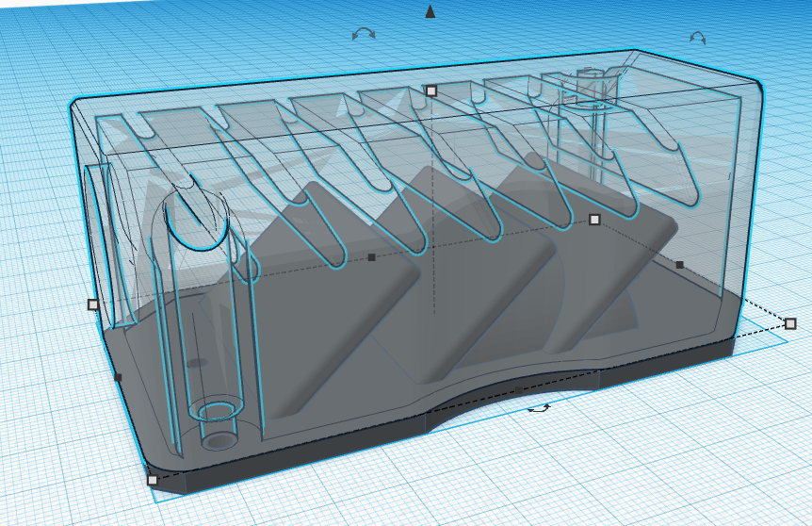Click the top-right curved rotation arrow

698,38
